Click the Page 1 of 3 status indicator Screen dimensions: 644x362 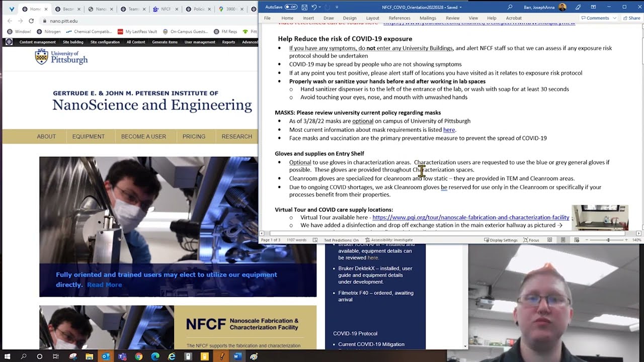271,240
